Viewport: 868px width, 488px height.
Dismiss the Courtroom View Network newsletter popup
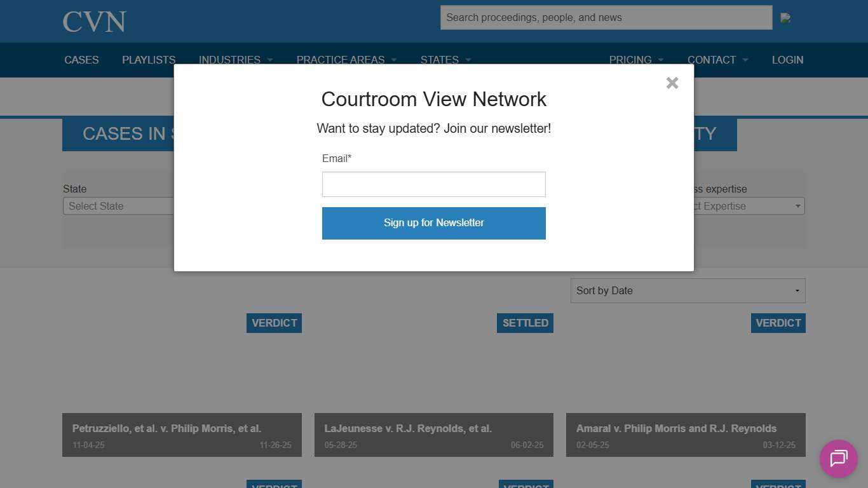pos(672,83)
